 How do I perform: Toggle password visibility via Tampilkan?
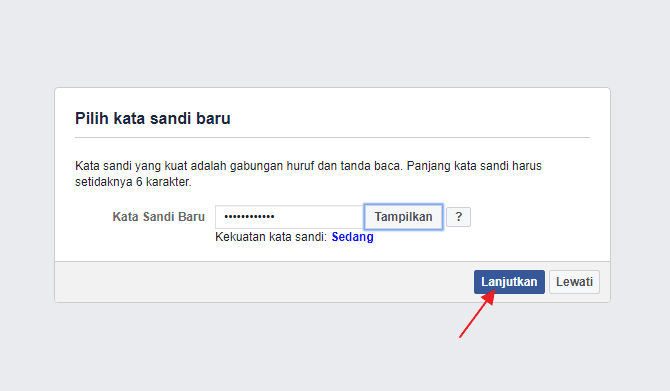pos(403,217)
